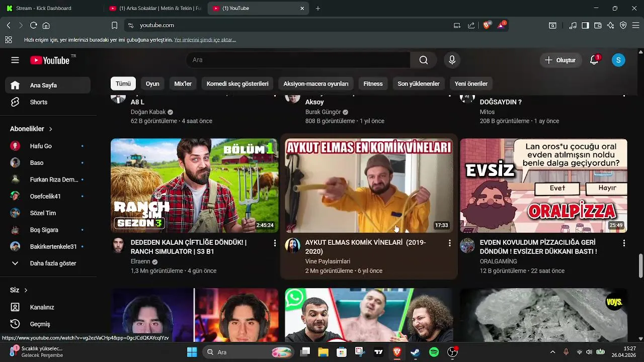Open Brave Rewards triangle icon
The height and width of the screenshot is (362, 644).
point(502,25)
